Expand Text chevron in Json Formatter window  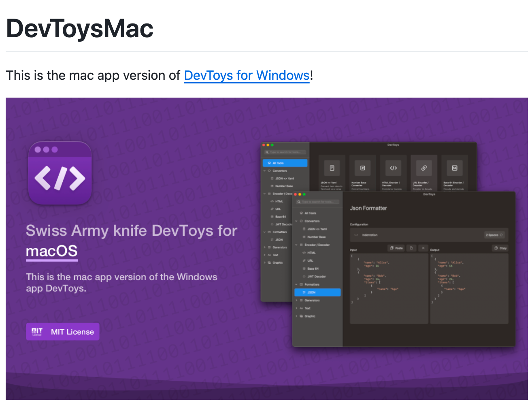[x=296, y=308]
